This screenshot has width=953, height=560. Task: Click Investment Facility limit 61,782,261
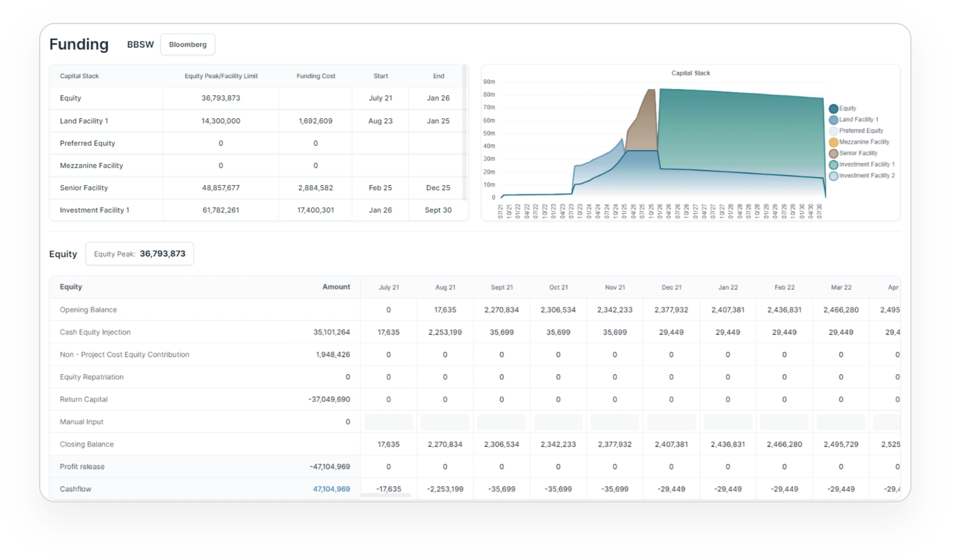[221, 210]
